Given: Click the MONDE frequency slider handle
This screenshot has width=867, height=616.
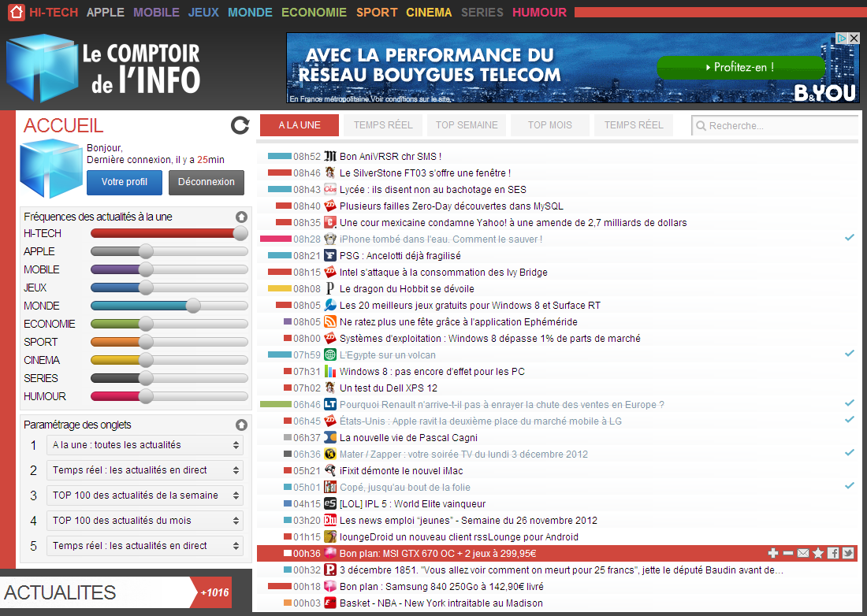Looking at the screenshot, I should point(193,306).
